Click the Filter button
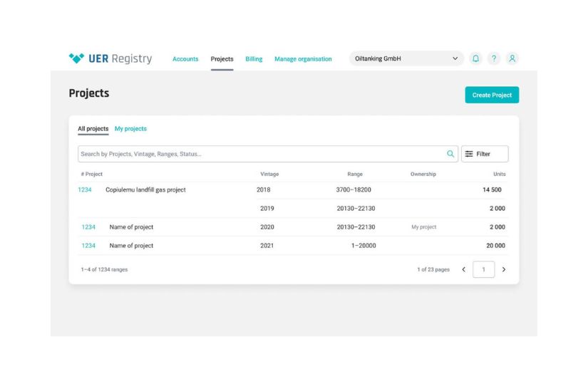 [x=485, y=154]
